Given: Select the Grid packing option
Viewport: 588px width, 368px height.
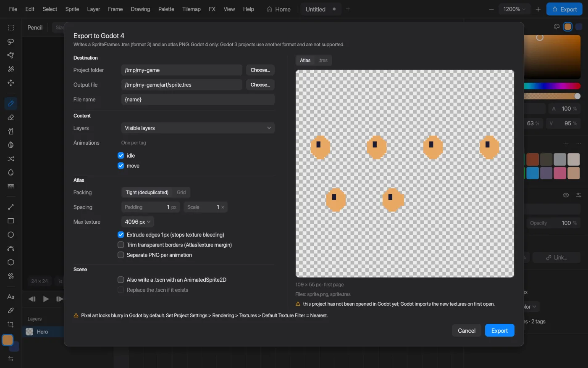Looking at the screenshot, I should [181, 193].
